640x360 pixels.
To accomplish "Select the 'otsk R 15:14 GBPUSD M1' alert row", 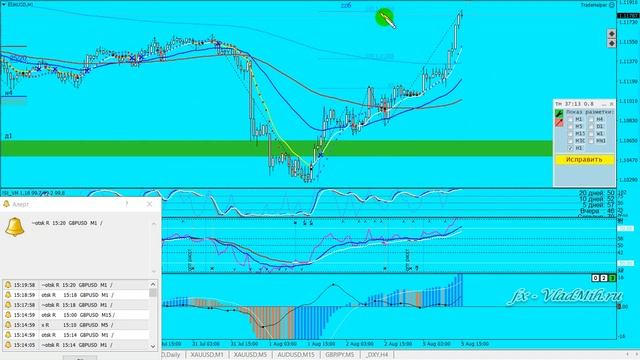I will tap(76, 335).
